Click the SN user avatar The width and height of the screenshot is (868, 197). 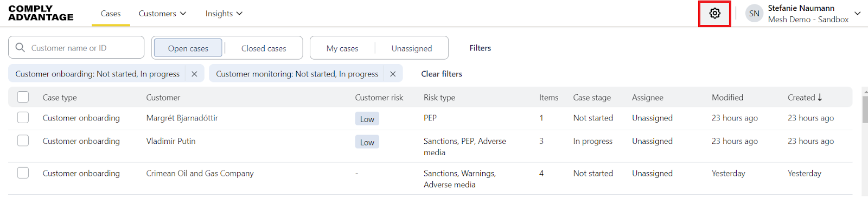(754, 14)
